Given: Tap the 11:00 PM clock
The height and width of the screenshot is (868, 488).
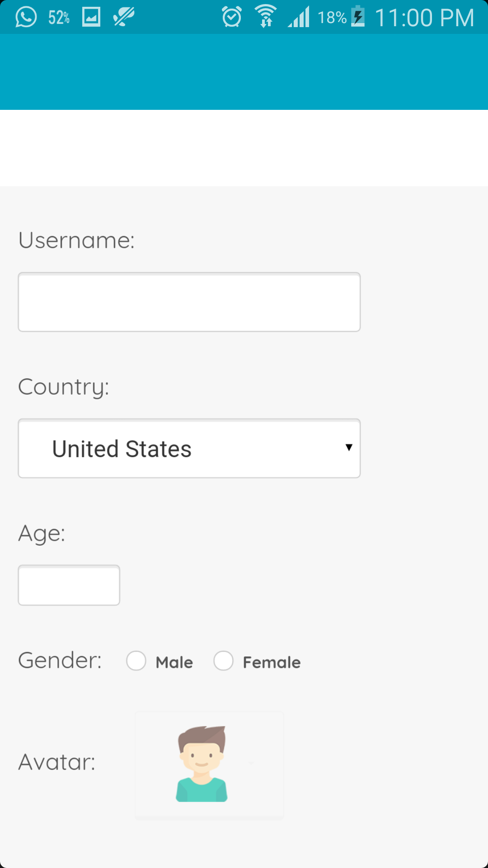Looking at the screenshot, I should point(424,18).
